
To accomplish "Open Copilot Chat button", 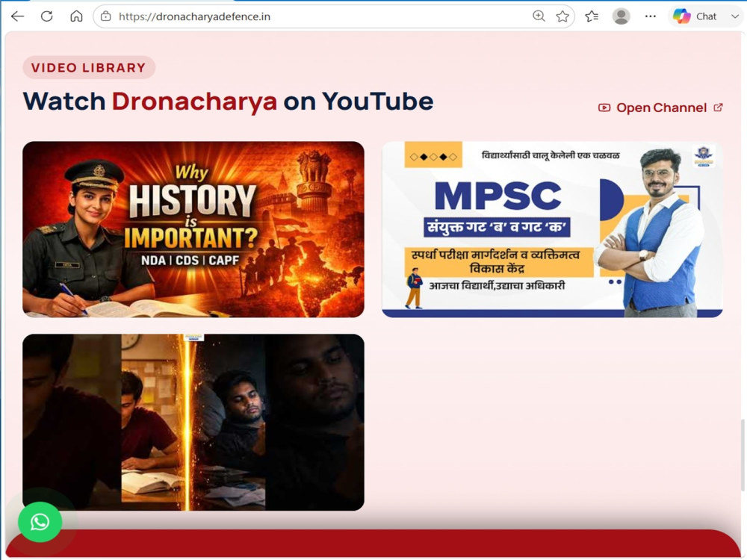I will [x=695, y=16].
